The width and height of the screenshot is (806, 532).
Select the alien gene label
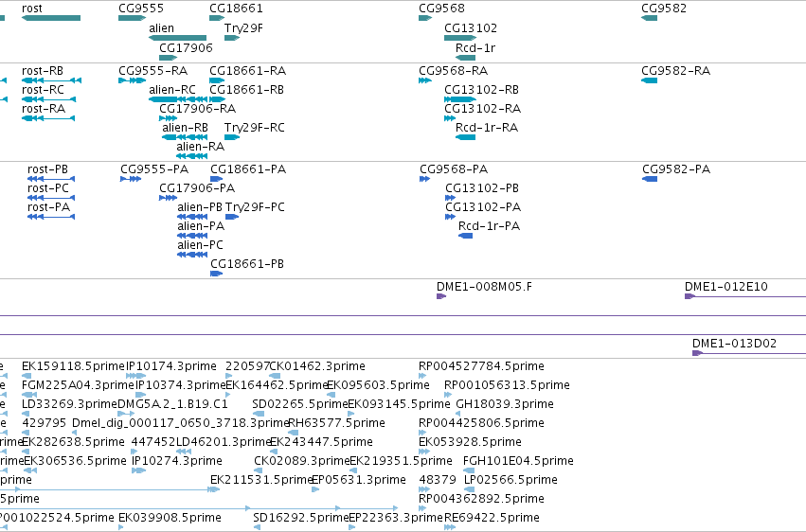161,28
